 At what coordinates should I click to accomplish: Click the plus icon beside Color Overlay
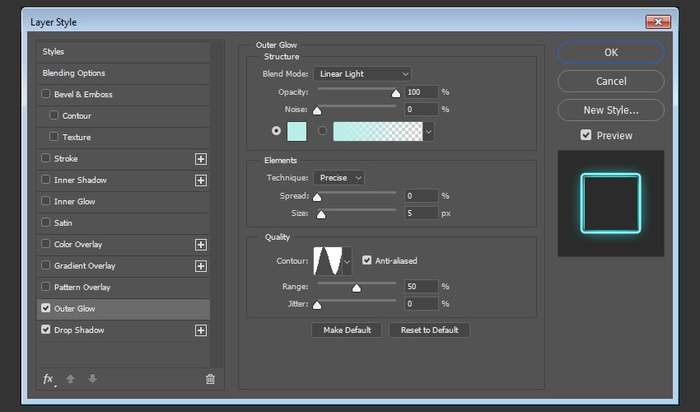(x=200, y=245)
